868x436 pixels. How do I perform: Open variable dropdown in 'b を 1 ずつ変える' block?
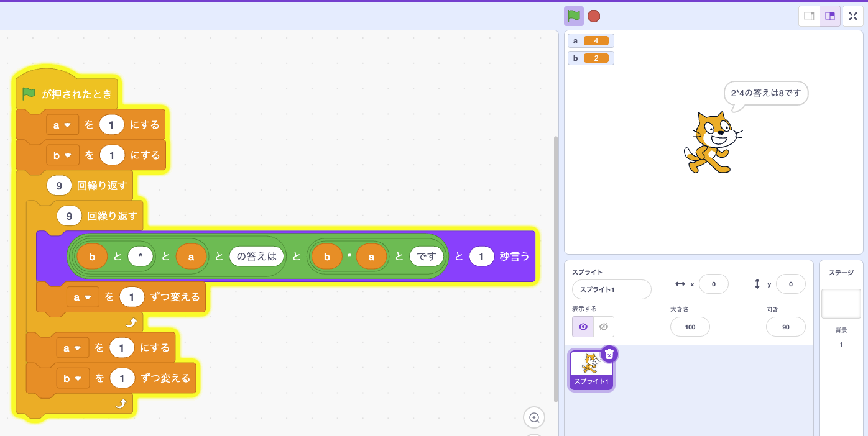click(72, 378)
